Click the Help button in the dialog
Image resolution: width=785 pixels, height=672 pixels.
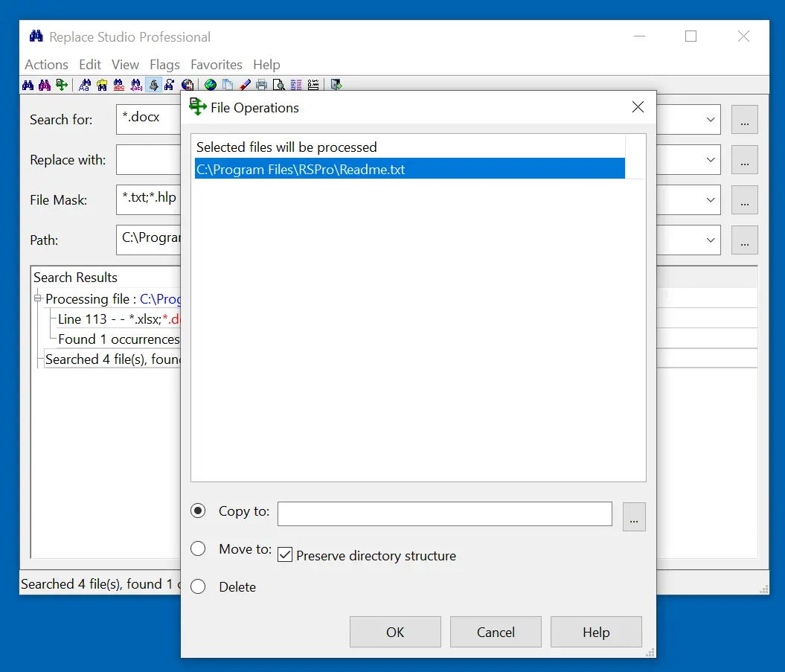pos(596,632)
